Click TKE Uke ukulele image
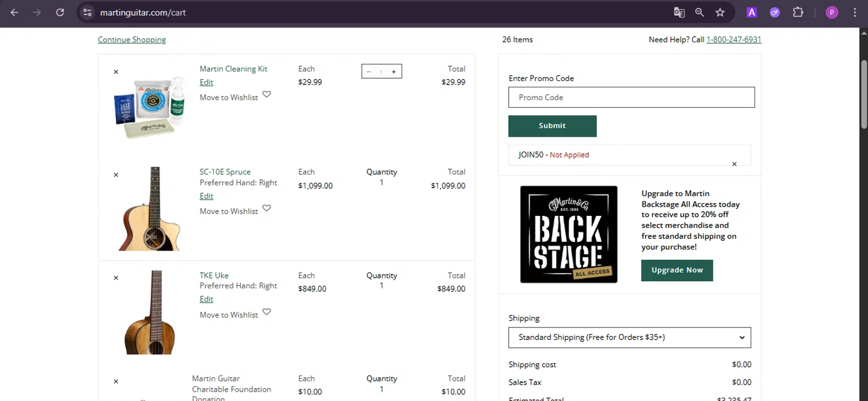 pos(149,312)
